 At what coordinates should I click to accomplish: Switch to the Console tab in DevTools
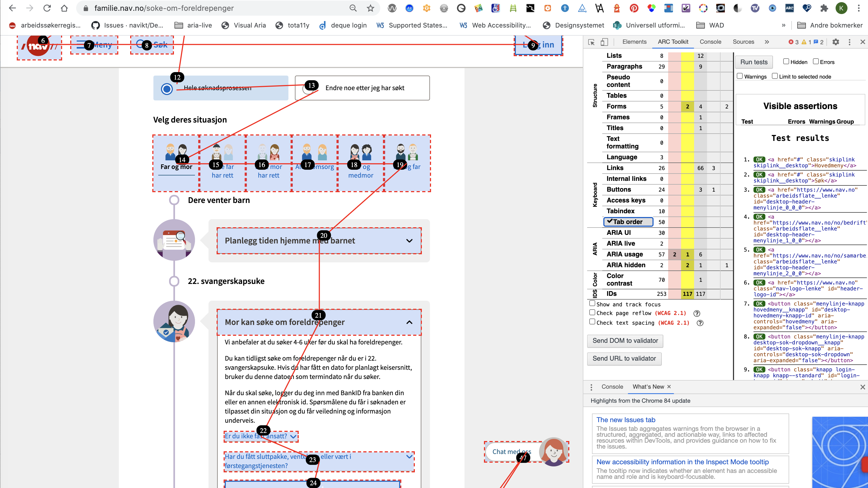click(x=710, y=42)
